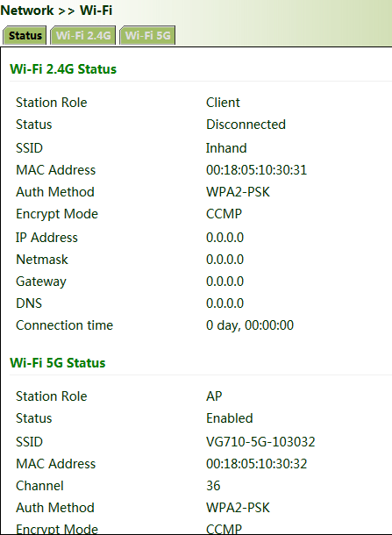Click the IP Address label
This screenshot has width=392, height=535.
coord(46,238)
